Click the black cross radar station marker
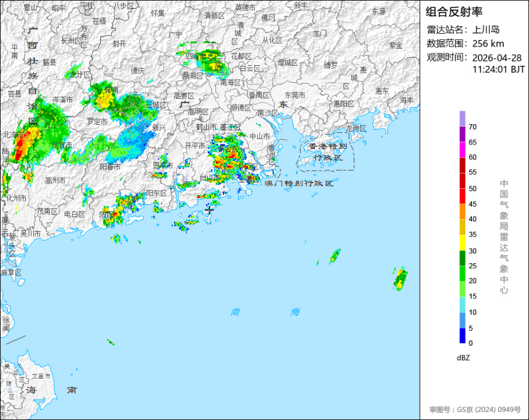The height and width of the screenshot is (420, 529). coord(209,210)
